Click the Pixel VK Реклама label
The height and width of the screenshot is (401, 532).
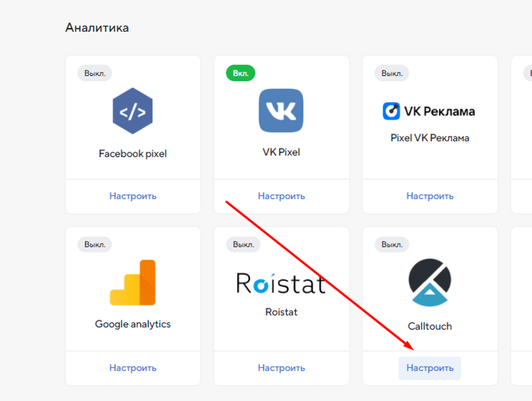pyautogui.click(x=430, y=138)
